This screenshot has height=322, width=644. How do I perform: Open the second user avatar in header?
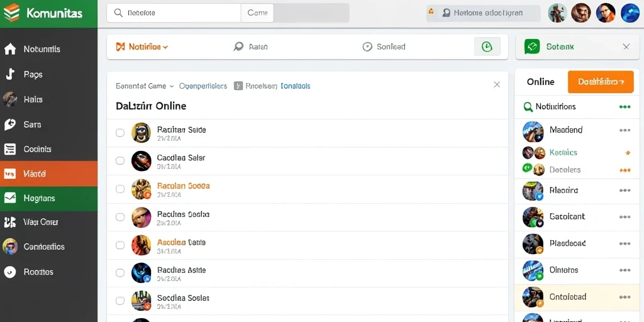[581, 13]
